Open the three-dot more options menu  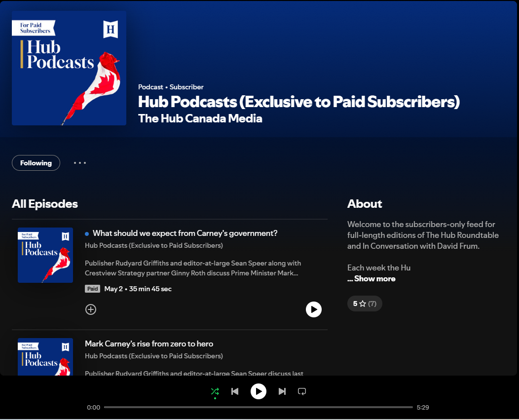pos(80,163)
